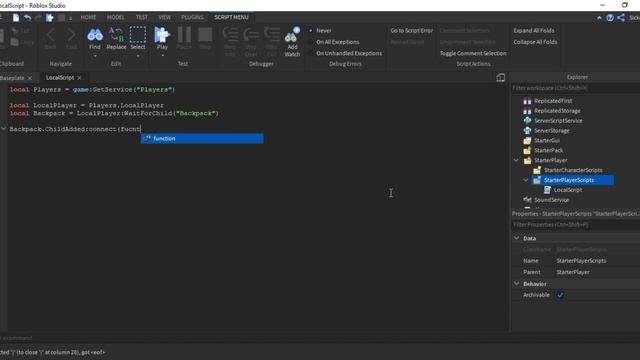Open the HOME ribbon tab
640x360 pixels.
[x=88, y=17]
